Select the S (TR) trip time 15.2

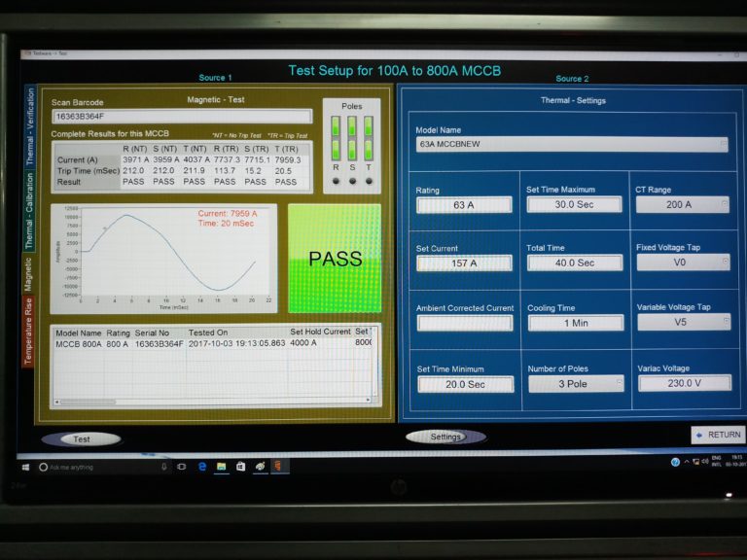[253, 171]
